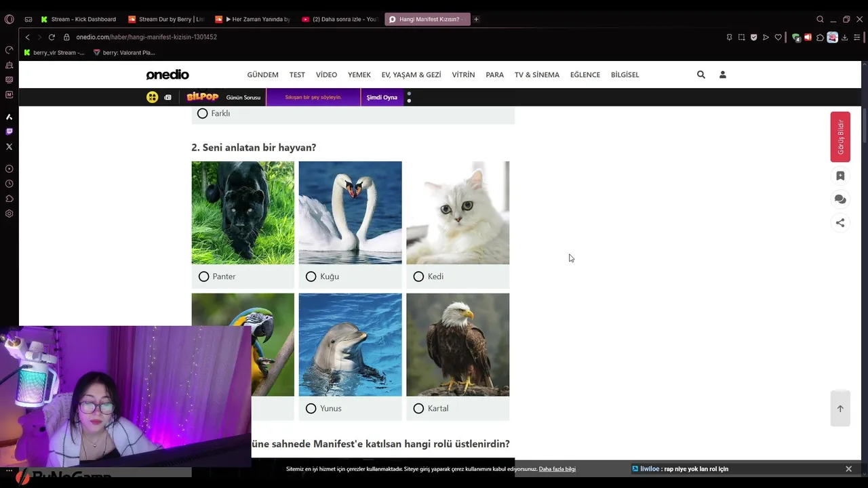
Task: Open onedio user profile icon
Action: [x=722, y=75]
